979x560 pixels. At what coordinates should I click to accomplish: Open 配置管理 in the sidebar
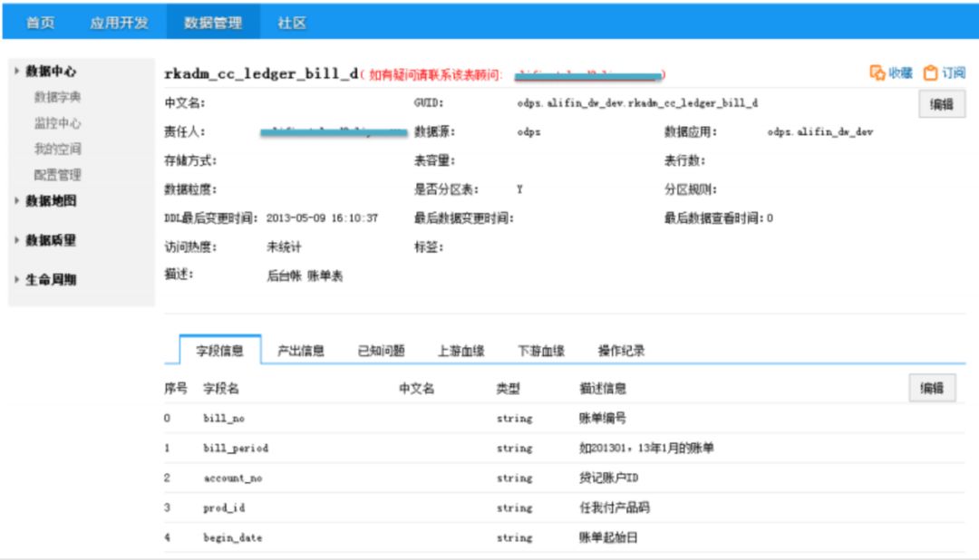[x=58, y=175]
